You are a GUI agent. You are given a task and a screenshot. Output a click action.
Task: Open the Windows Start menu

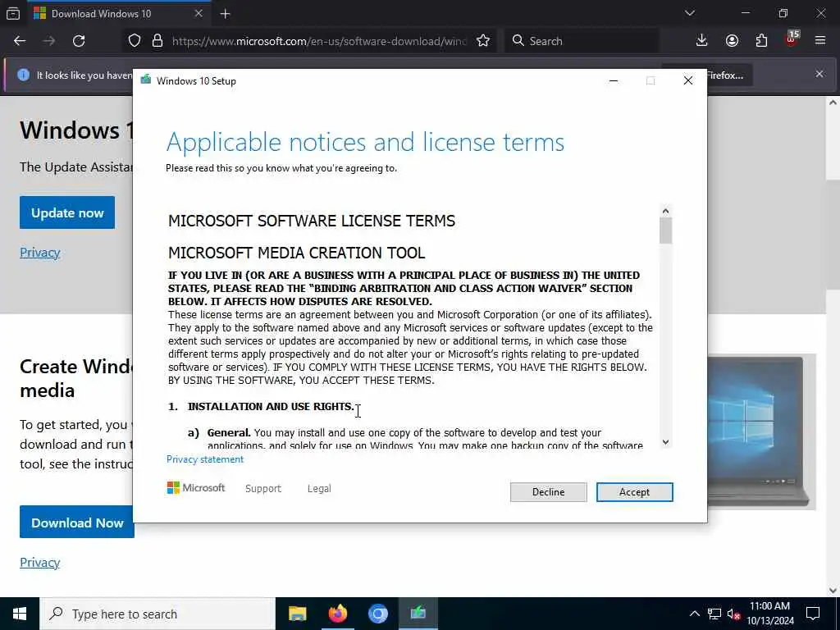point(20,614)
